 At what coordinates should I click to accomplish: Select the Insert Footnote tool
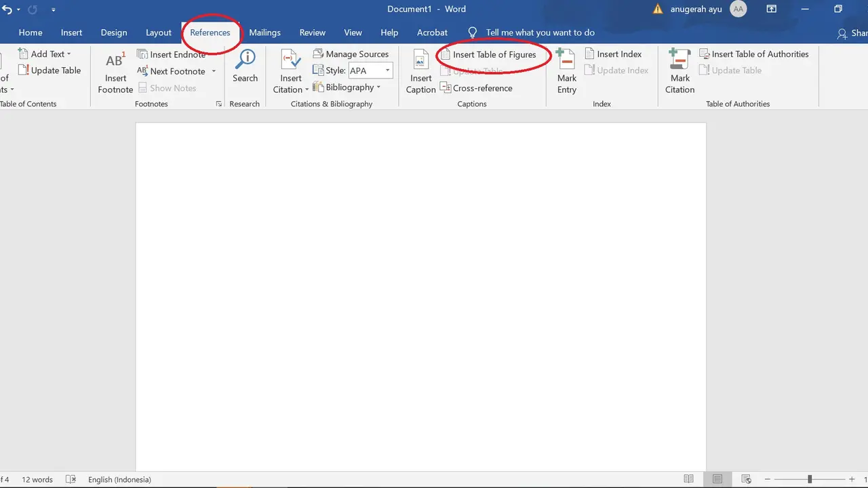[115, 71]
